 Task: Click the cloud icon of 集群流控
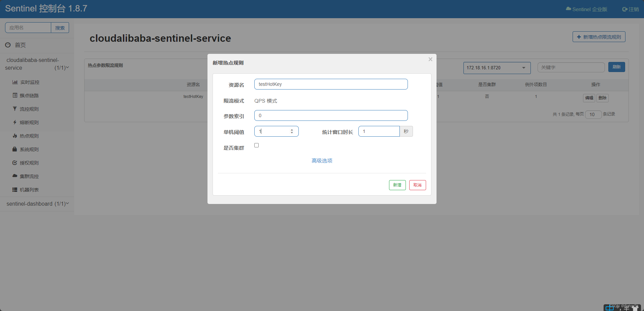pos(15,176)
